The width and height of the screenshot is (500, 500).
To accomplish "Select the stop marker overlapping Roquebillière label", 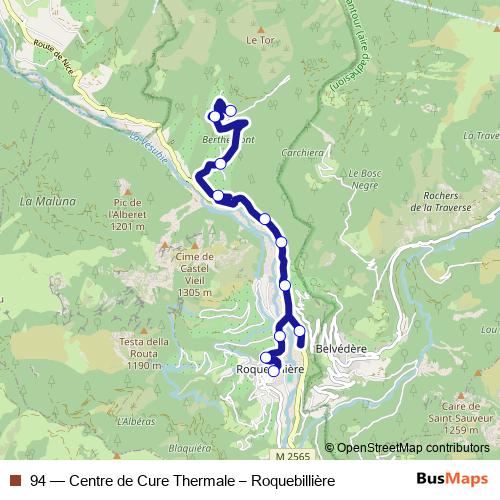I will coord(274,371).
